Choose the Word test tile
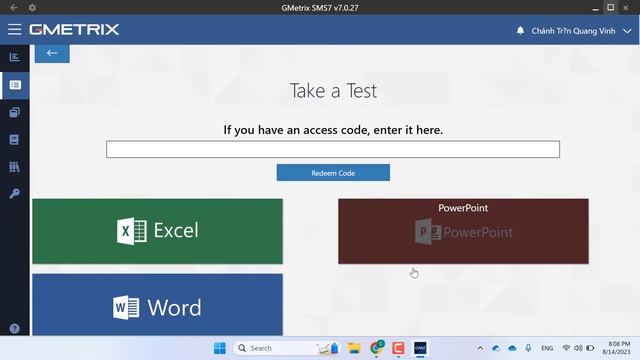The width and height of the screenshot is (640, 360). (x=158, y=305)
